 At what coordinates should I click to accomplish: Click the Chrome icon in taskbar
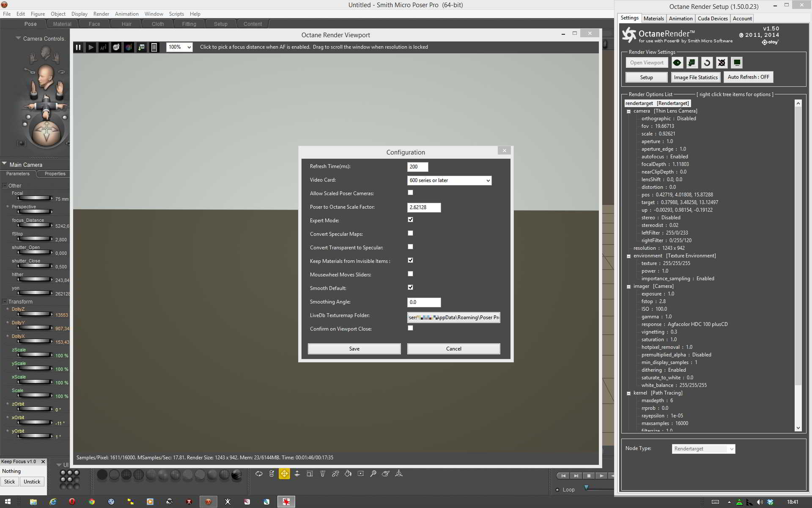[x=92, y=502]
